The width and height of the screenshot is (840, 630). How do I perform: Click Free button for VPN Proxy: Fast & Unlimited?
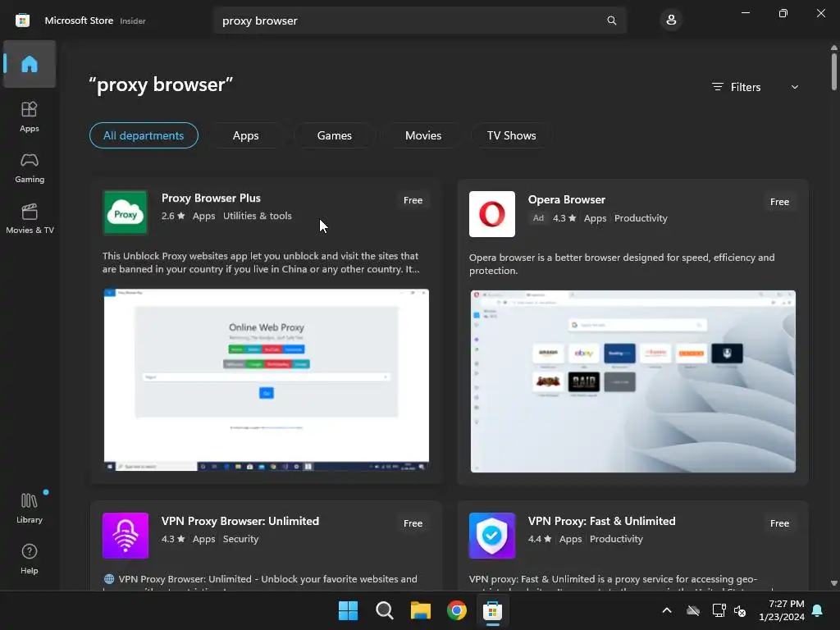pos(779,523)
